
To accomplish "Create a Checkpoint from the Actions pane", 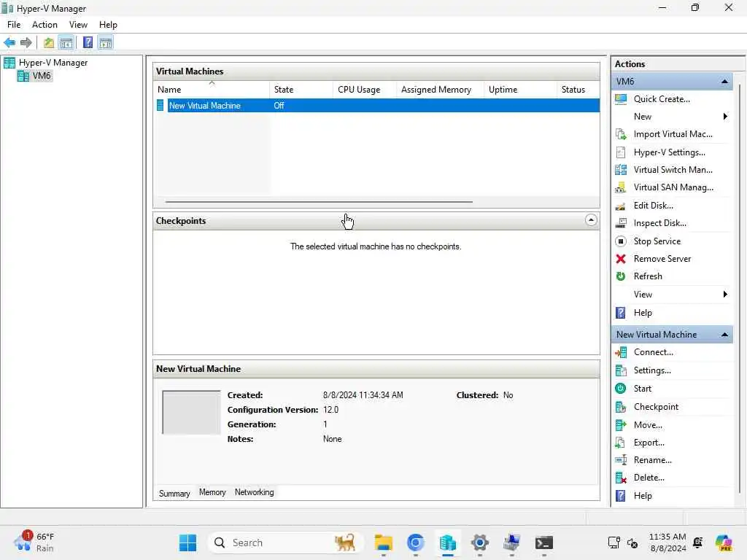I will pos(656,407).
